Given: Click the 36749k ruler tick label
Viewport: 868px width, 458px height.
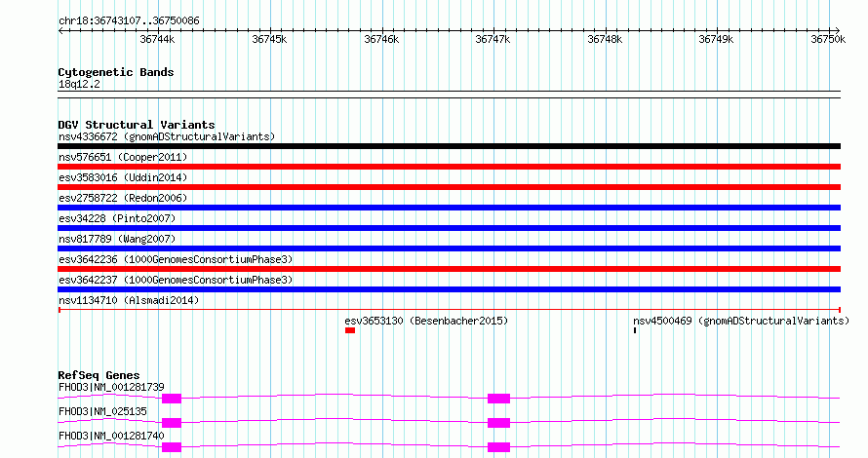Looking at the screenshot, I should pos(716,39).
